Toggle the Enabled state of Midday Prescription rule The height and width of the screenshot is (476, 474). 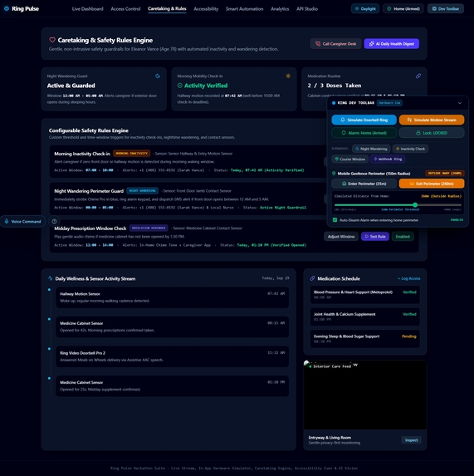click(x=403, y=237)
